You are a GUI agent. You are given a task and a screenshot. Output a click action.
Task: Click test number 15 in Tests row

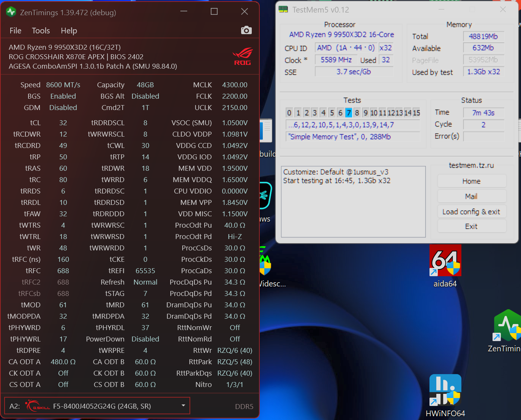(x=417, y=113)
